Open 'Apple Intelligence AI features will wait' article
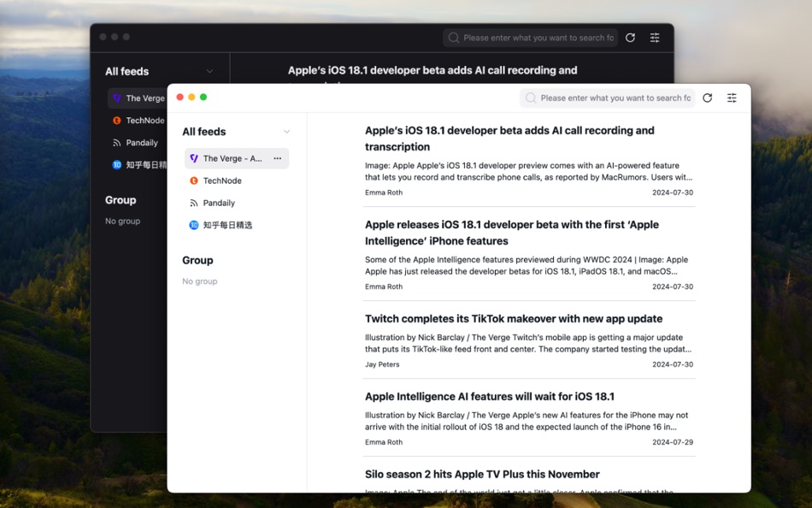812x508 pixels. pyautogui.click(x=490, y=397)
